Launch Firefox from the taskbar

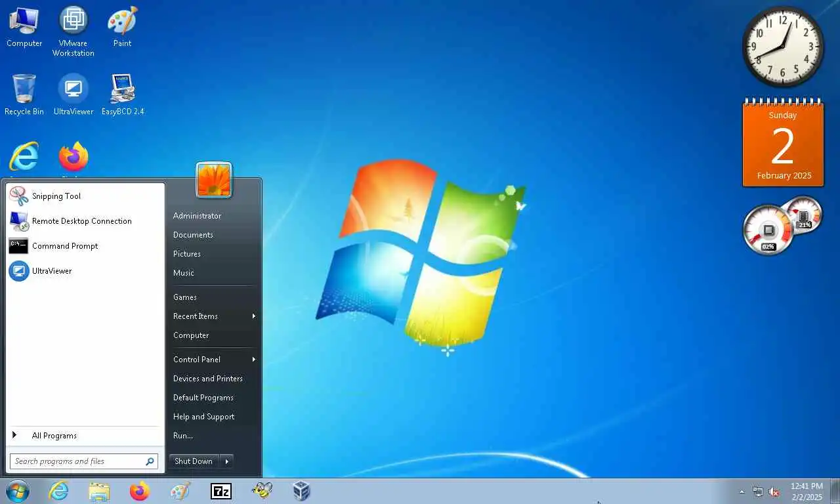(x=140, y=491)
